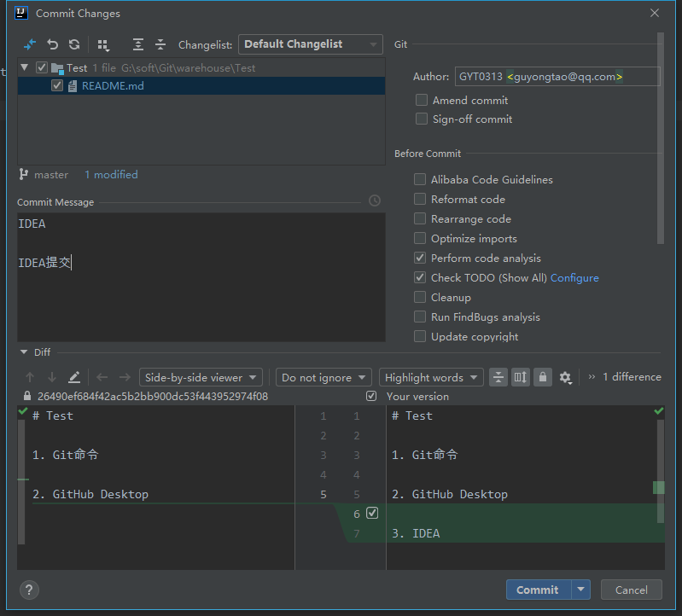682x616 pixels.
Task: Click the compare next file right arrow
Action: [x=125, y=377]
